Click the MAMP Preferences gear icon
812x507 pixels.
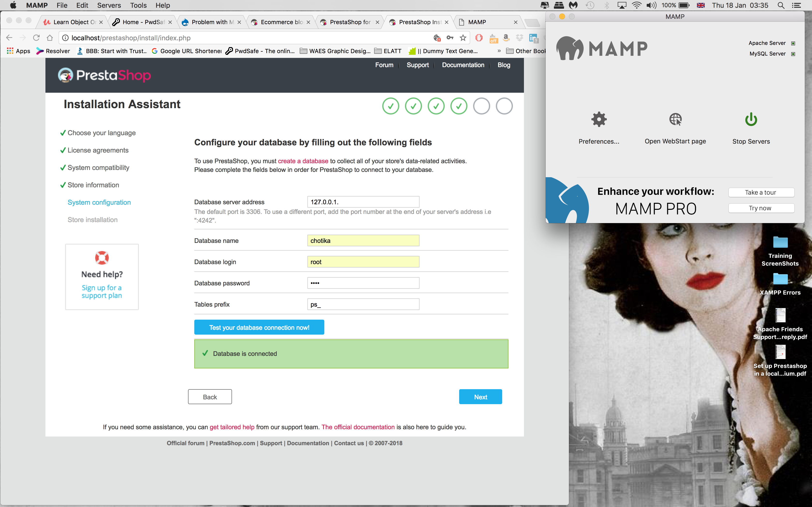(x=599, y=119)
